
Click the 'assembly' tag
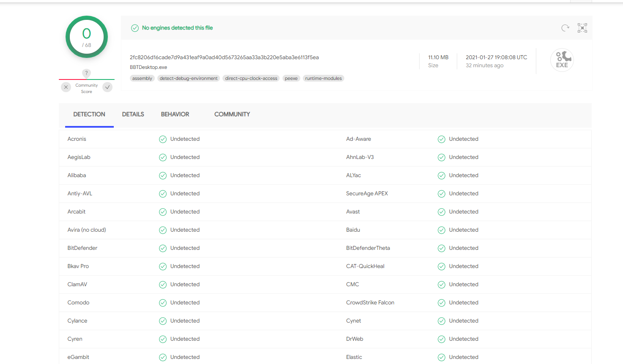[142, 78]
